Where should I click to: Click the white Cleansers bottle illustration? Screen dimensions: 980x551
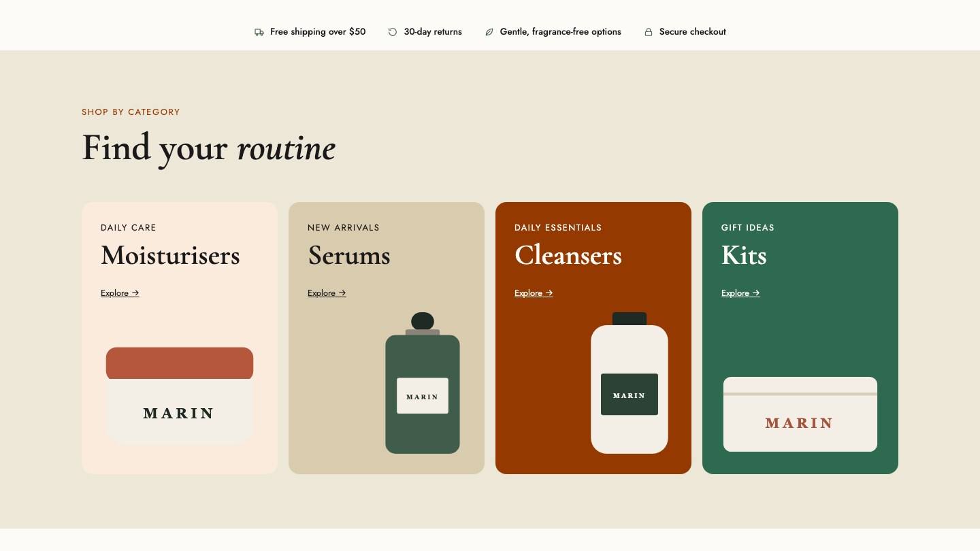pyautogui.click(x=630, y=383)
